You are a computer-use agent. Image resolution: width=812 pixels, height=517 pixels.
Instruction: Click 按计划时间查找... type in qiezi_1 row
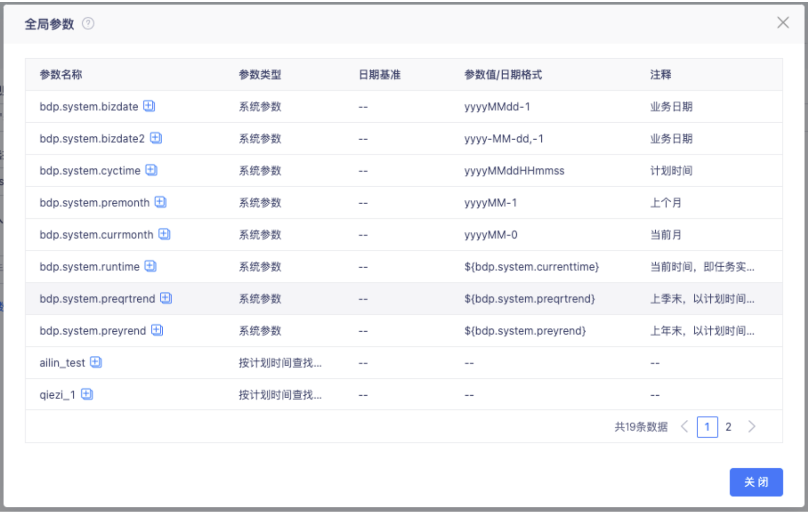tap(280, 395)
